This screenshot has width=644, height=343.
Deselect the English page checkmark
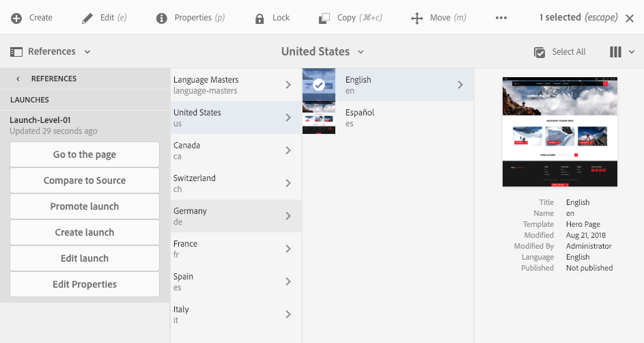tap(318, 85)
